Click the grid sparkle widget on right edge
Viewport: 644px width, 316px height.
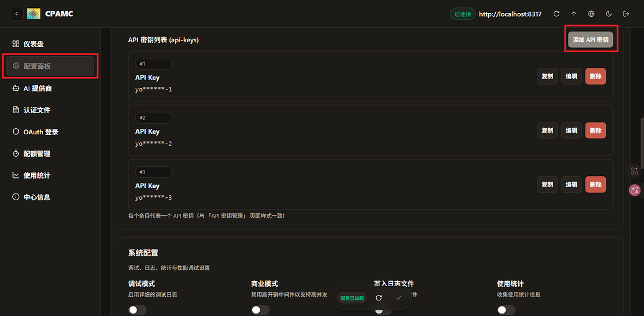(x=635, y=170)
